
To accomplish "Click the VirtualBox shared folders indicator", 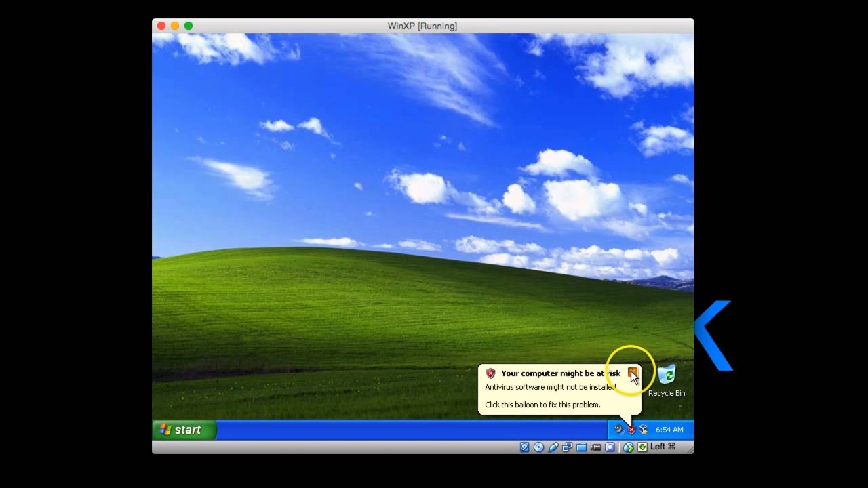I will pos(582,447).
